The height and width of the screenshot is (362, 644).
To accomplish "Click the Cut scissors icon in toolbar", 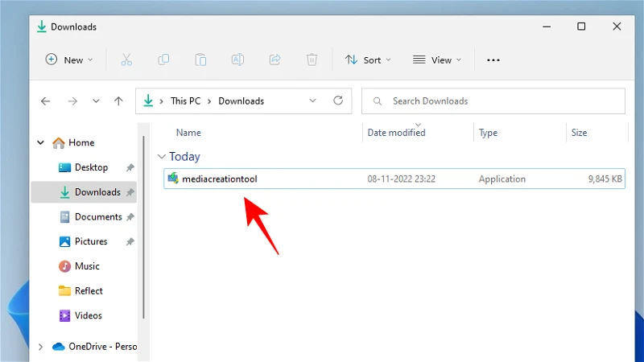I will (126, 60).
